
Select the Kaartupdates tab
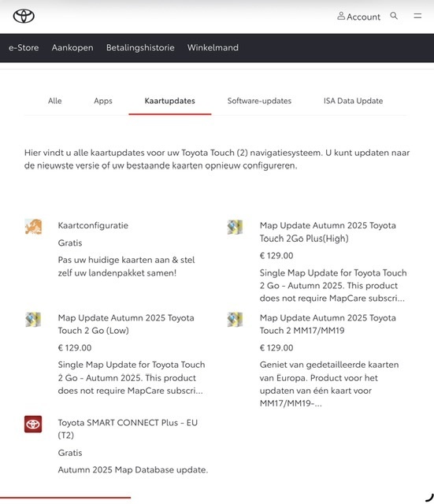point(170,101)
